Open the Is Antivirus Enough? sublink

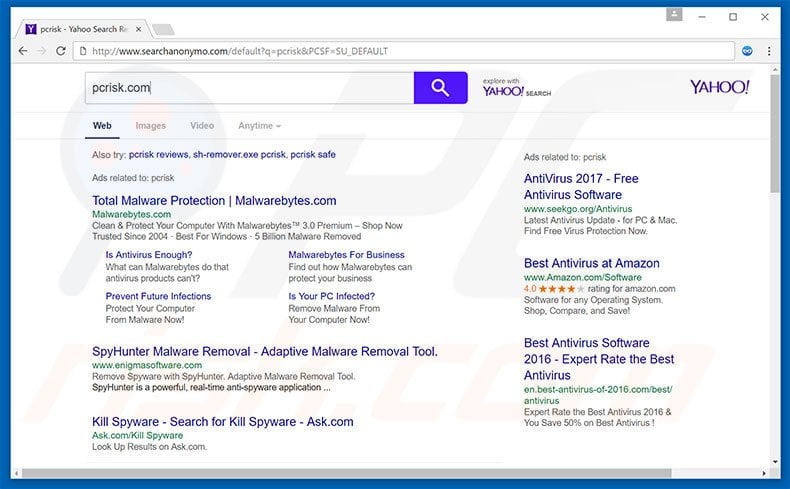[x=149, y=255]
